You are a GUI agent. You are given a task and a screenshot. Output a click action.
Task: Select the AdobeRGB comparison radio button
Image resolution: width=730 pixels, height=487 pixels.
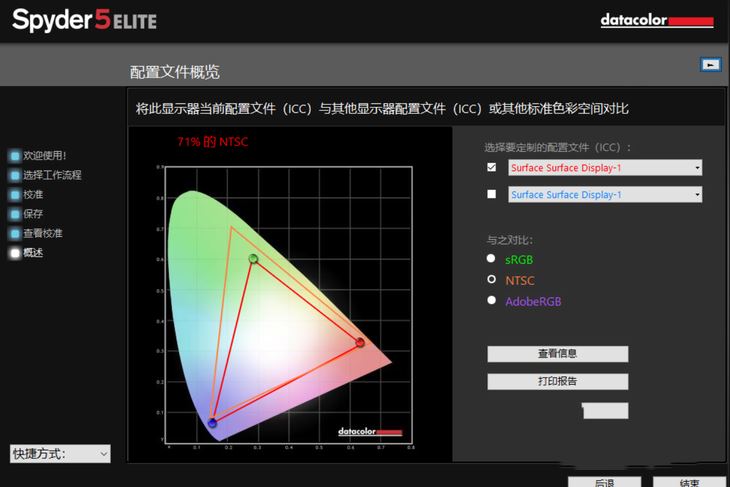click(491, 300)
